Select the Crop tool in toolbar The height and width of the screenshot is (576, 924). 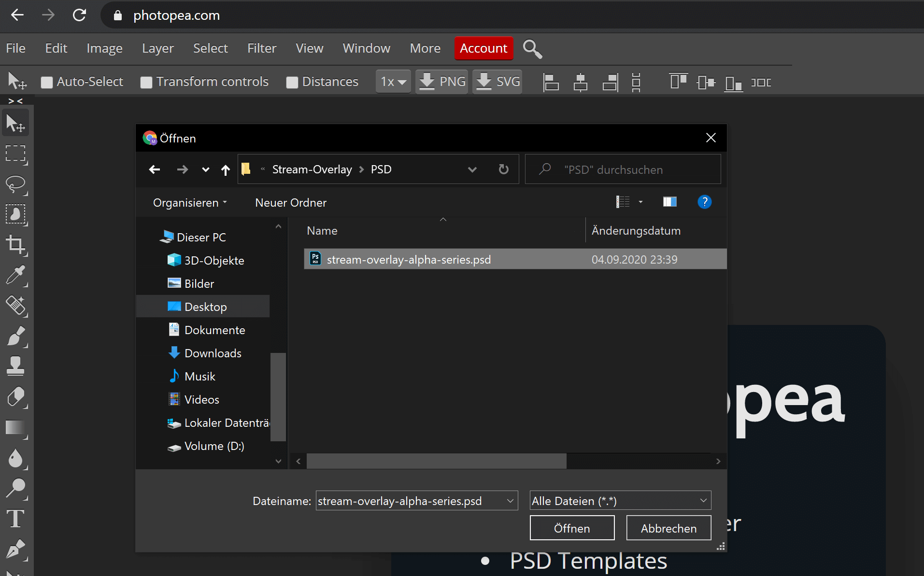pos(15,245)
